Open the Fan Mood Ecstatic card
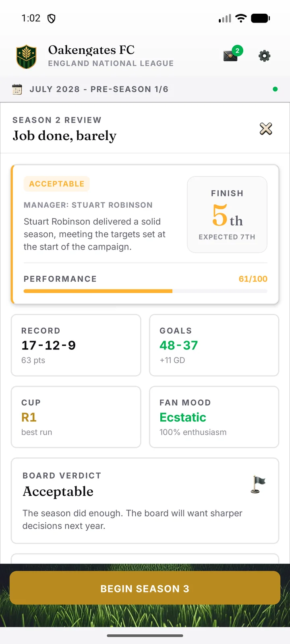 coord(214,417)
